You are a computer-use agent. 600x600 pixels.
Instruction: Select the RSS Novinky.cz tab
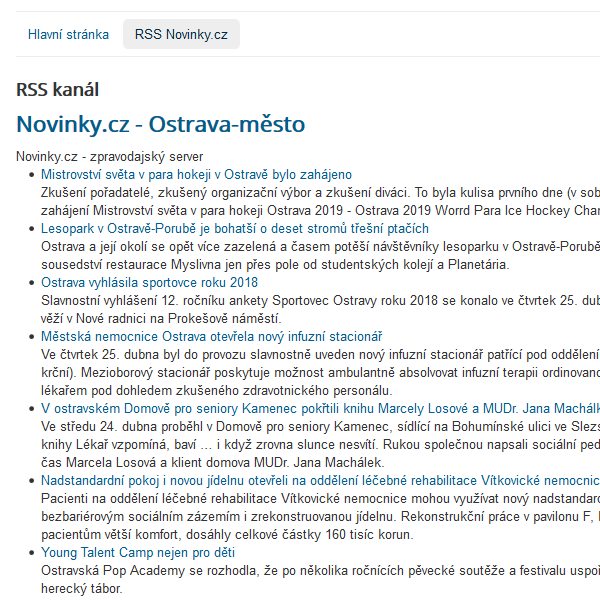181,34
